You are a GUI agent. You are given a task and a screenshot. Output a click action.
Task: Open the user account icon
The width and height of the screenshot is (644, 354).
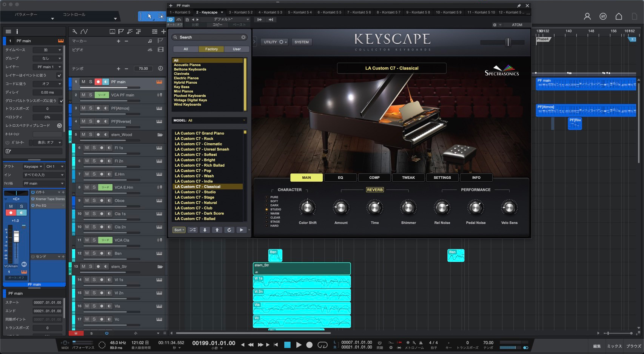[587, 16]
